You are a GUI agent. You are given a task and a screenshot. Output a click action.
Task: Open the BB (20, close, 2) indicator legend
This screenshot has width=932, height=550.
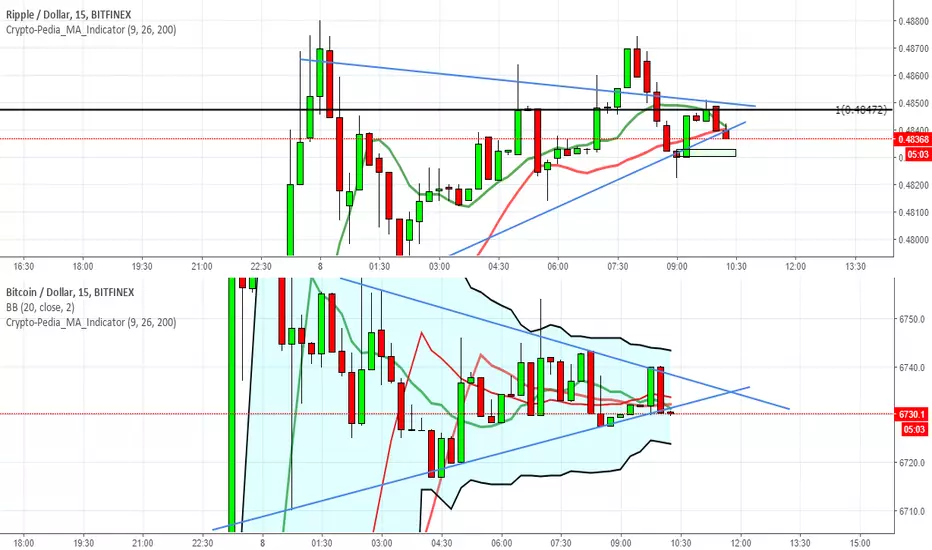click(x=40, y=307)
